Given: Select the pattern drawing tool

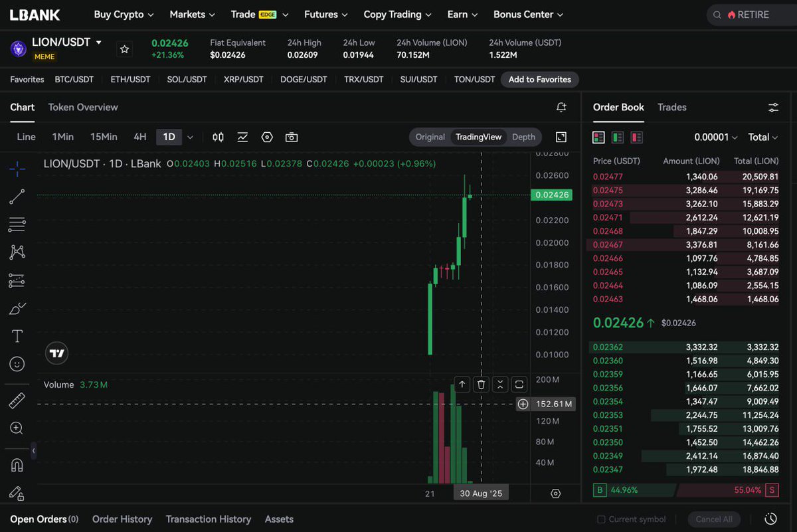Looking at the screenshot, I should (17, 252).
